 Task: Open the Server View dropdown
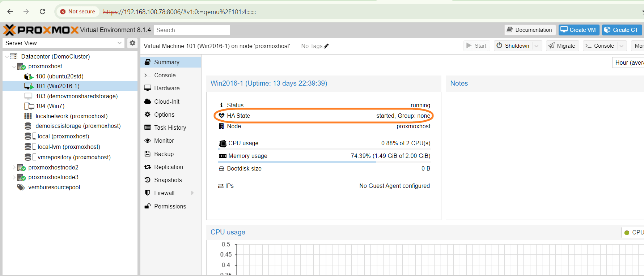tap(119, 43)
